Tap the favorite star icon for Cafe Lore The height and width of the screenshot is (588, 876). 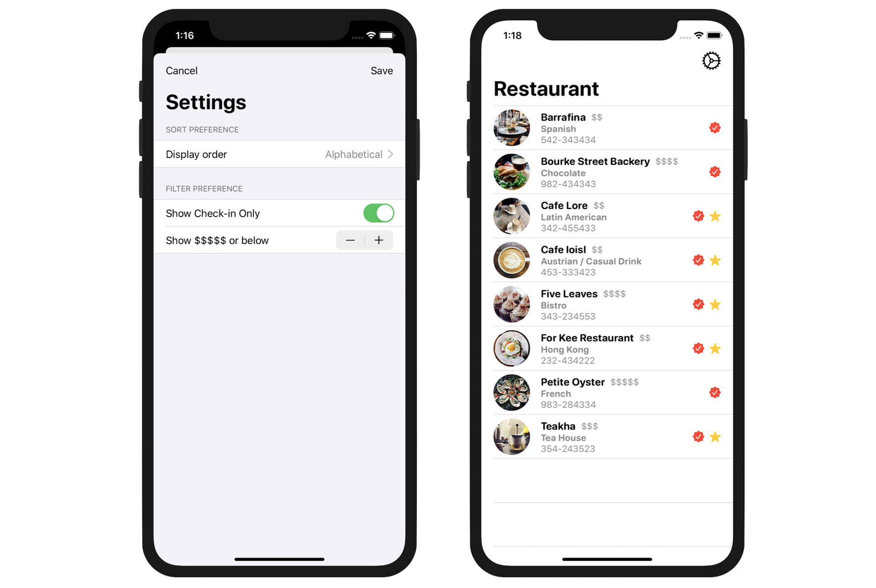tap(715, 216)
